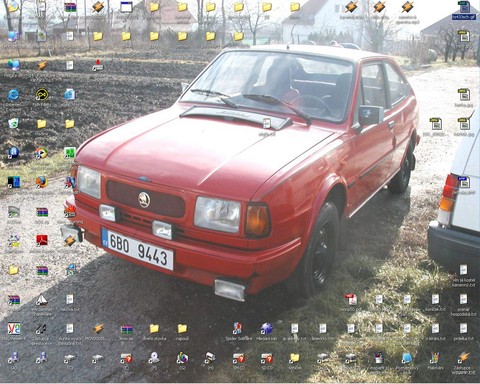Open the napouš folder

coord(182,329)
